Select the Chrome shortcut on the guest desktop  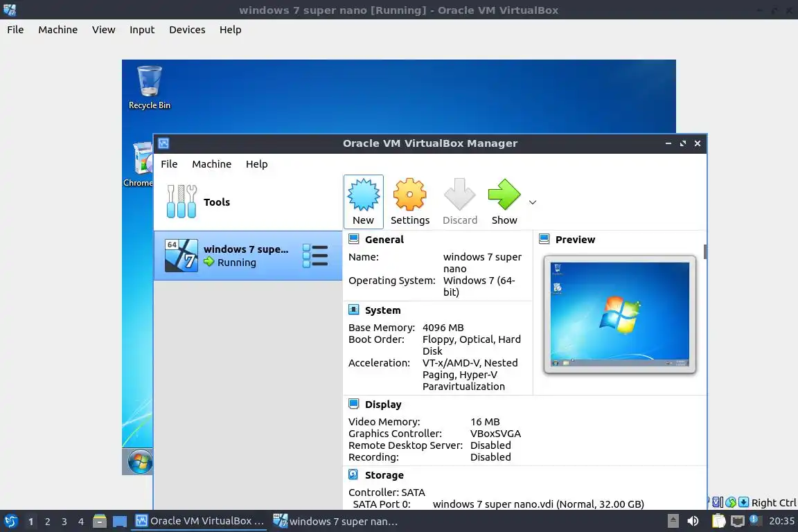coord(138,165)
